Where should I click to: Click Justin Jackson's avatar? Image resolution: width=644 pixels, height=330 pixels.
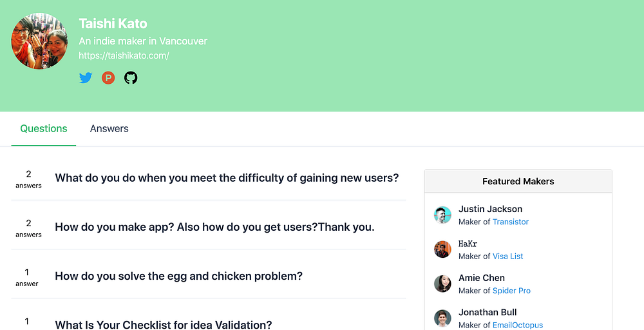442,215
